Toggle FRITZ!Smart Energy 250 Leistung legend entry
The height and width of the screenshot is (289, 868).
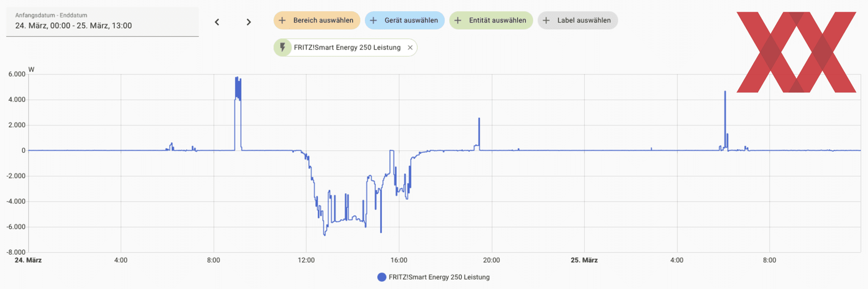click(434, 277)
